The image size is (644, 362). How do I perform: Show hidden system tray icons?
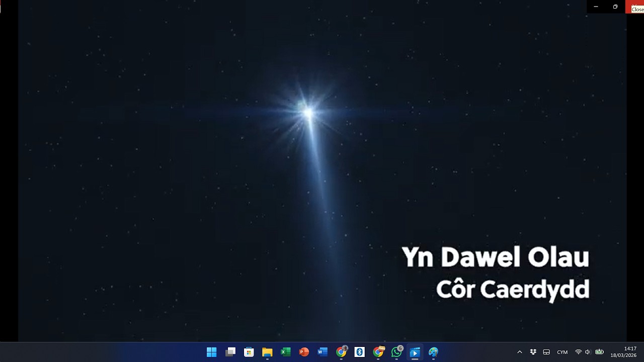pos(520,352)
